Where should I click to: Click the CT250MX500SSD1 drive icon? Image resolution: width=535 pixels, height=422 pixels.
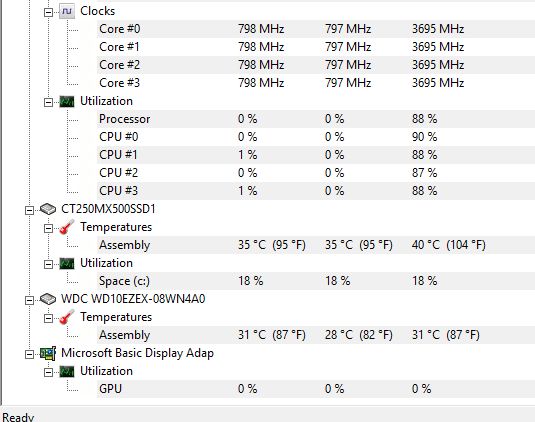coord(48,209)
